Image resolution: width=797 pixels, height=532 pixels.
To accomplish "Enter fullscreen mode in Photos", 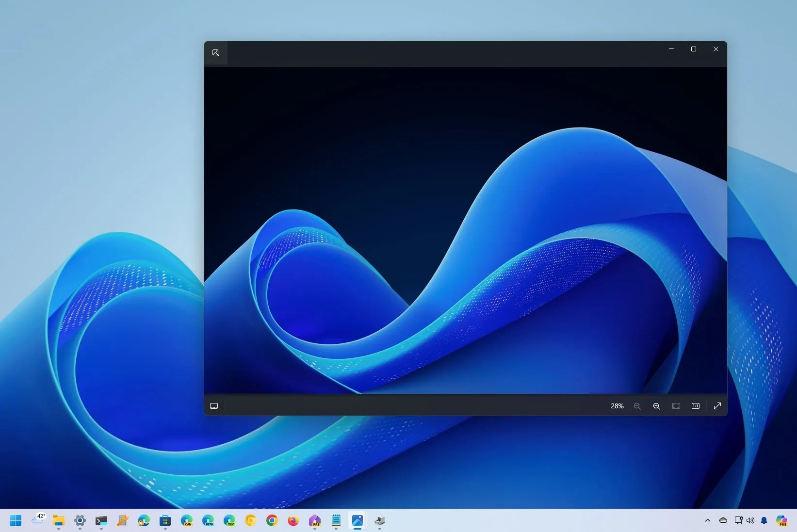I will 717,406.
